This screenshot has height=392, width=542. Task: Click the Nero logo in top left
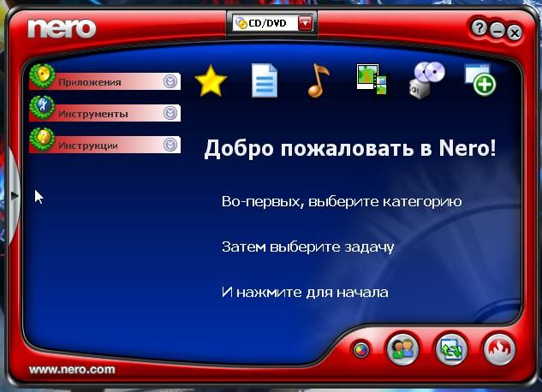point(60,27)
